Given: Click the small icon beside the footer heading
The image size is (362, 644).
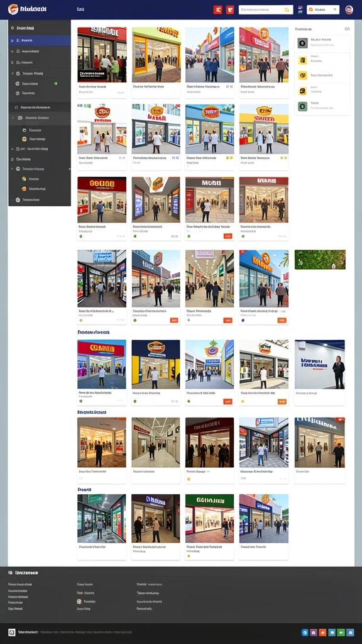Looking at the screenshot, I should pos(10,572).
